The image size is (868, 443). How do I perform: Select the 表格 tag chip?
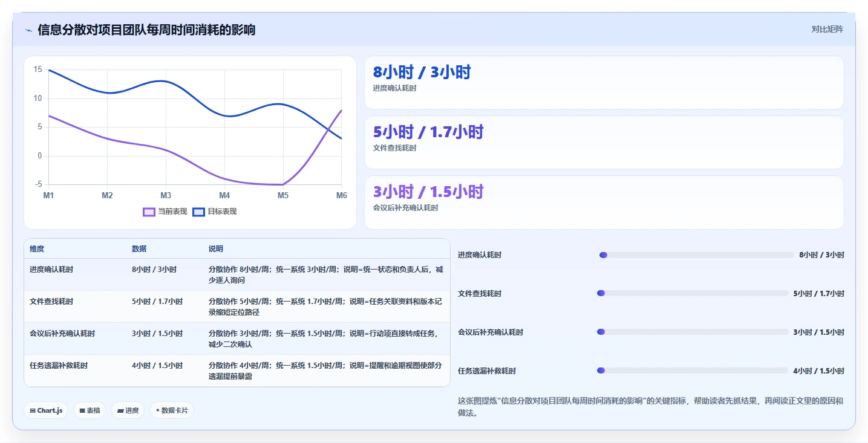tap(90, 410)
